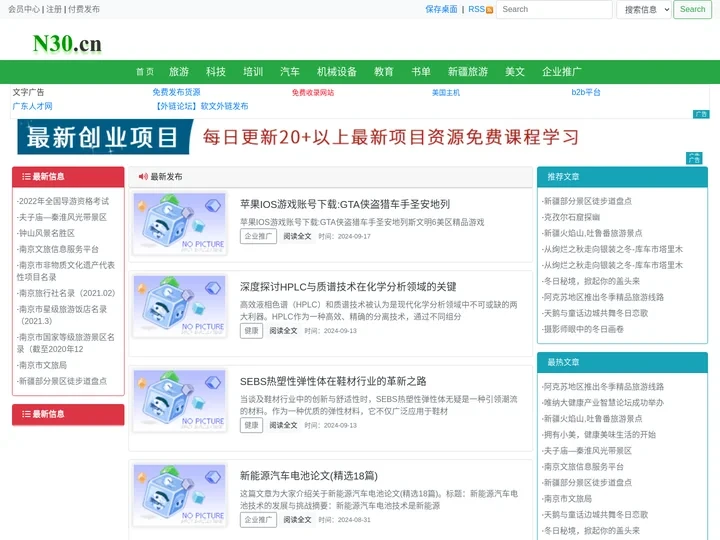Open the GTA侠盗猎车手 article thumbnail
Screen dimensions: 720x540
point(180,223)
